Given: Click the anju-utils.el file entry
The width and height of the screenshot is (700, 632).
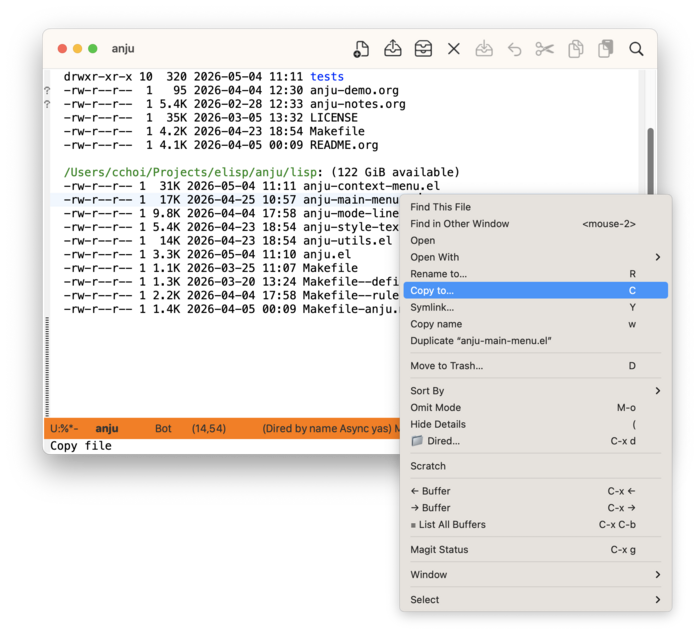Looking at the screenshot, I should tap(347, 241).
